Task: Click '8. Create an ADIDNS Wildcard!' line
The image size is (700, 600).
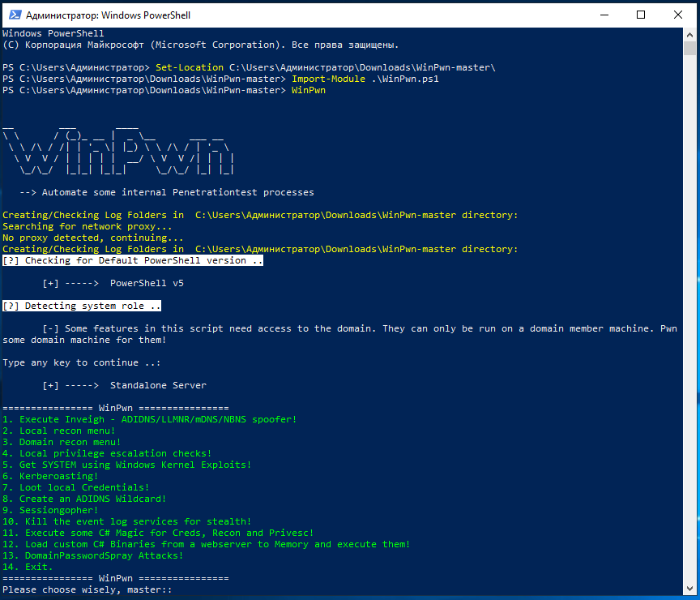Action: coord(84,499)
